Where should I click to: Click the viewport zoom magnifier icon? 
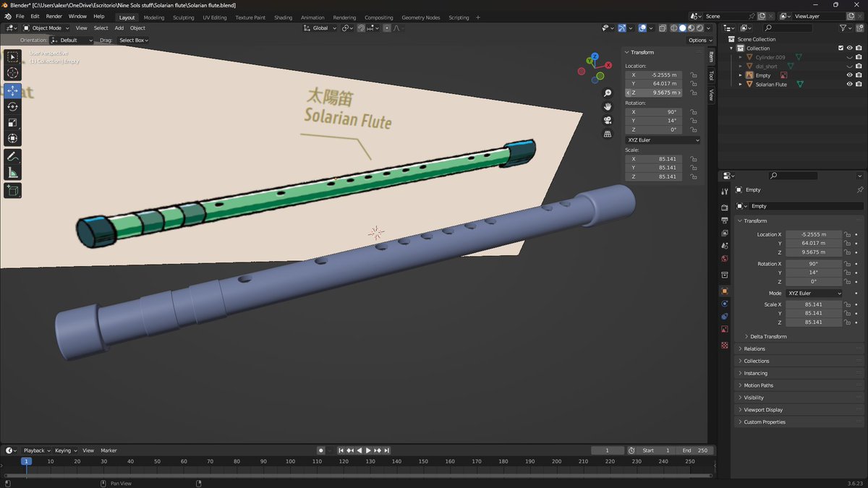(x=608, y=93)
